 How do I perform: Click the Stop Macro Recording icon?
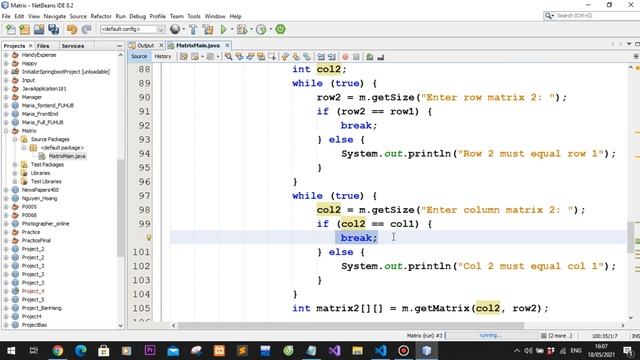(356, 57)
